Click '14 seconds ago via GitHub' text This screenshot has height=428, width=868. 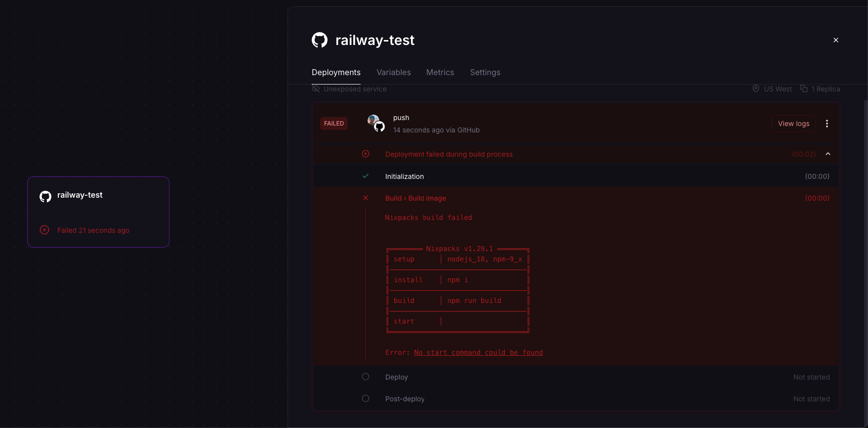[436, 130]
